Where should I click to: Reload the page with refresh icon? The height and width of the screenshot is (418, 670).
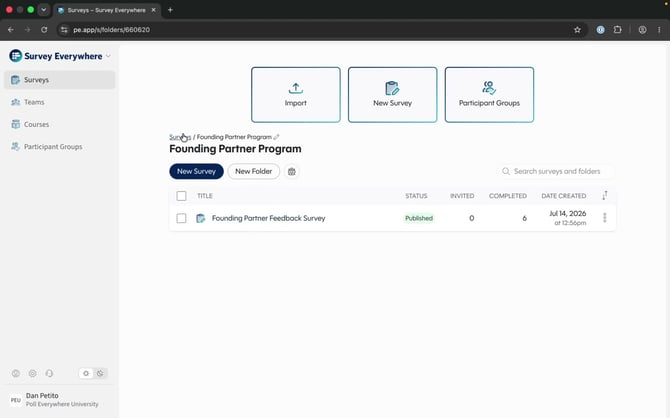[x=44, y=29]
